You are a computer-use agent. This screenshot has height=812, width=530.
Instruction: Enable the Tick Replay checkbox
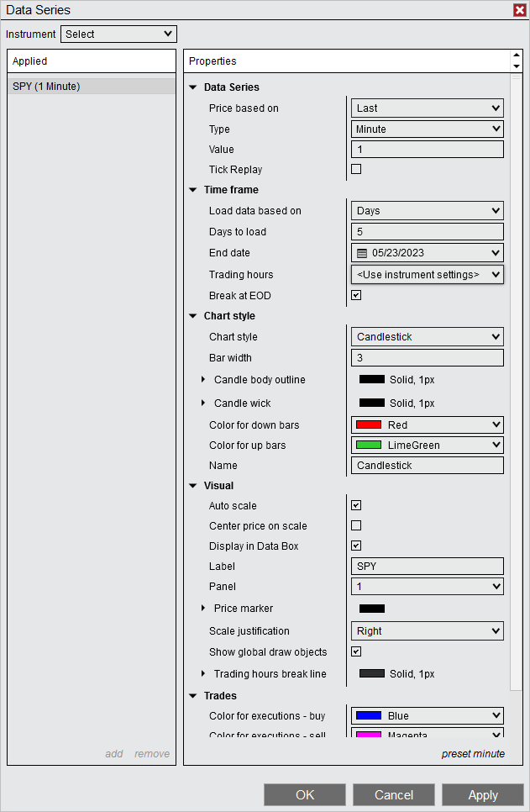tap(356, 169)
